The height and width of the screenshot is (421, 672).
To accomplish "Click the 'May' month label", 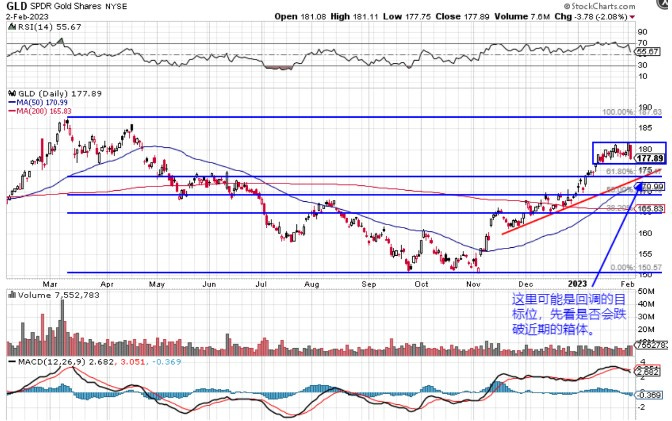I will point(157,284).
